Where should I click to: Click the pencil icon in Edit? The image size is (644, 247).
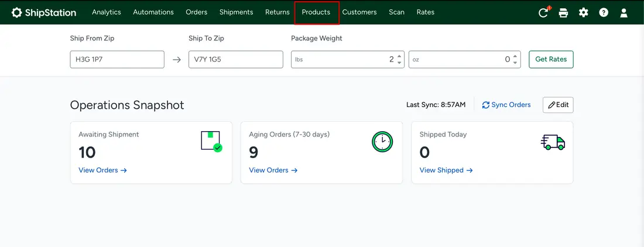(x=551, y=105)
